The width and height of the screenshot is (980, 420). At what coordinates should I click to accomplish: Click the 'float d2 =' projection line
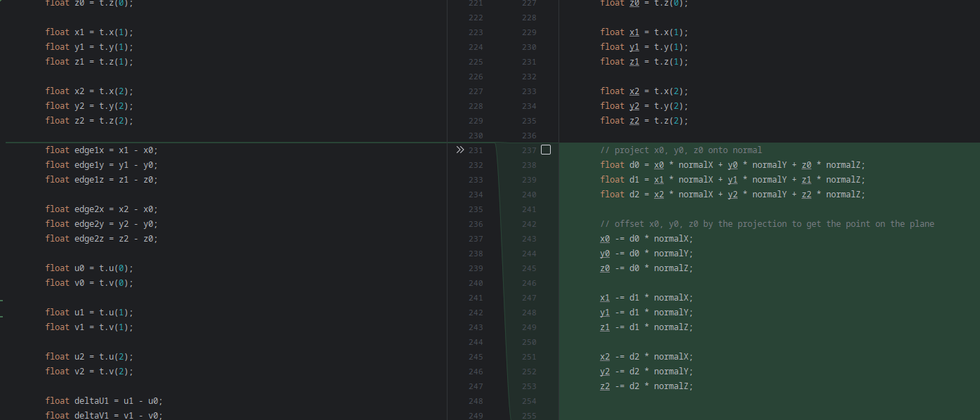coord(733,195)
